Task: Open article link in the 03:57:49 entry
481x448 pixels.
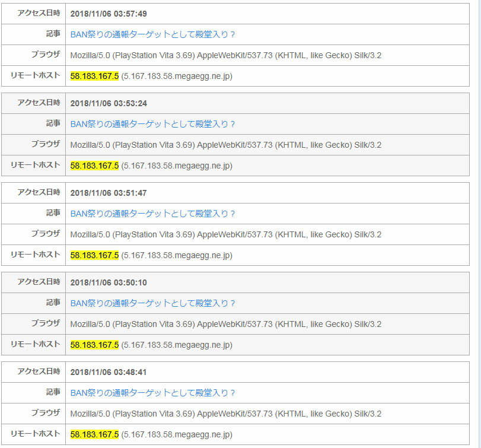Action: click(x=152, y=34)
